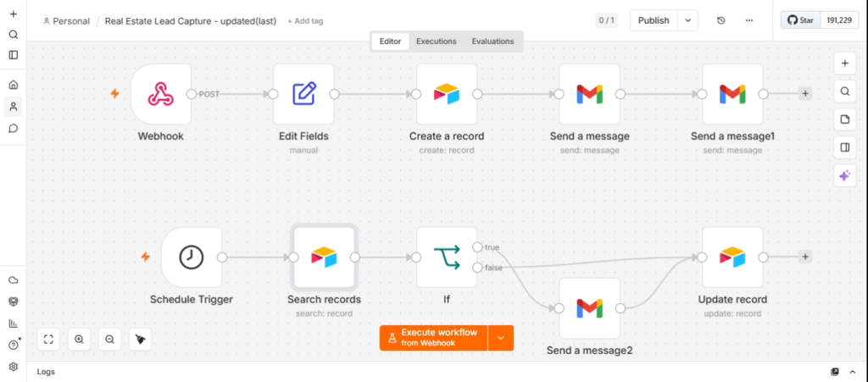Open the cube templates icon in the sidebar
Image resolution: width=868 pixels, height=382 pixels.
tap(14, 302)
